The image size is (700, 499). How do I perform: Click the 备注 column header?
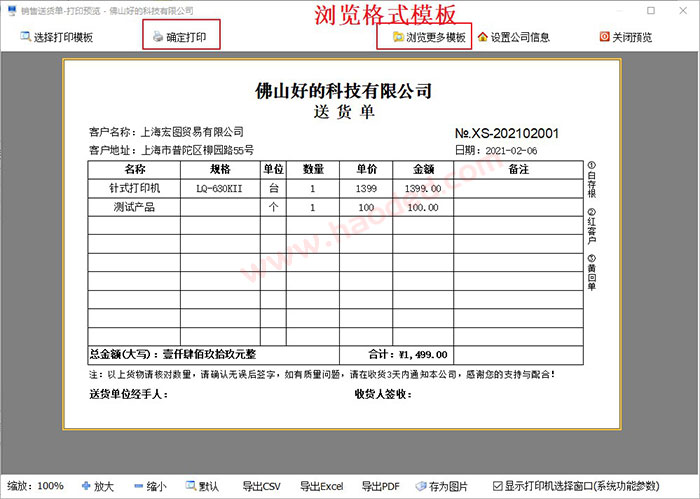(519, 170)
